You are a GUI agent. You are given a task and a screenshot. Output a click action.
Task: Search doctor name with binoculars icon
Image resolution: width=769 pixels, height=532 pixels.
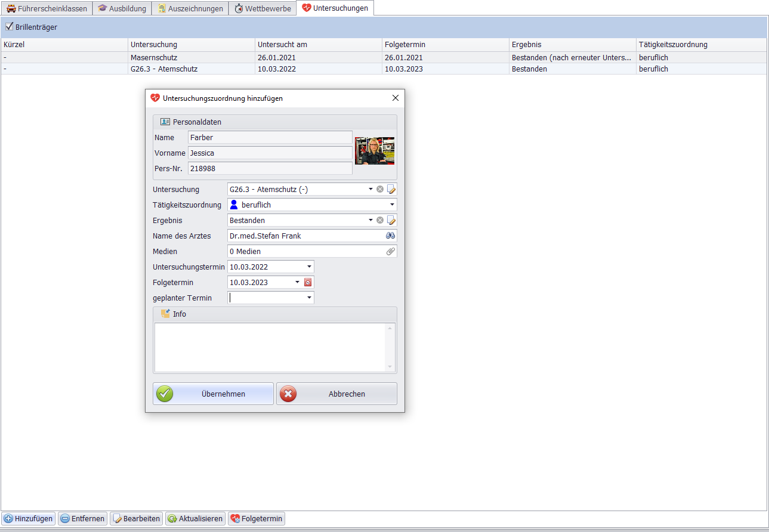pos(390,236)
